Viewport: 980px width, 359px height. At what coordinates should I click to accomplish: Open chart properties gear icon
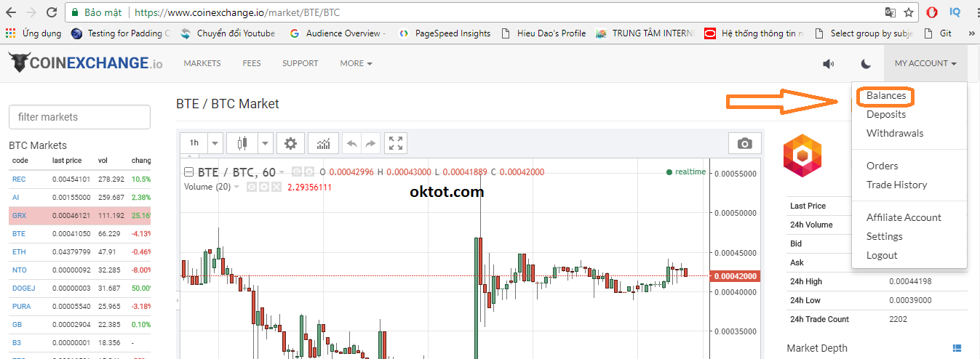point(290,143)
